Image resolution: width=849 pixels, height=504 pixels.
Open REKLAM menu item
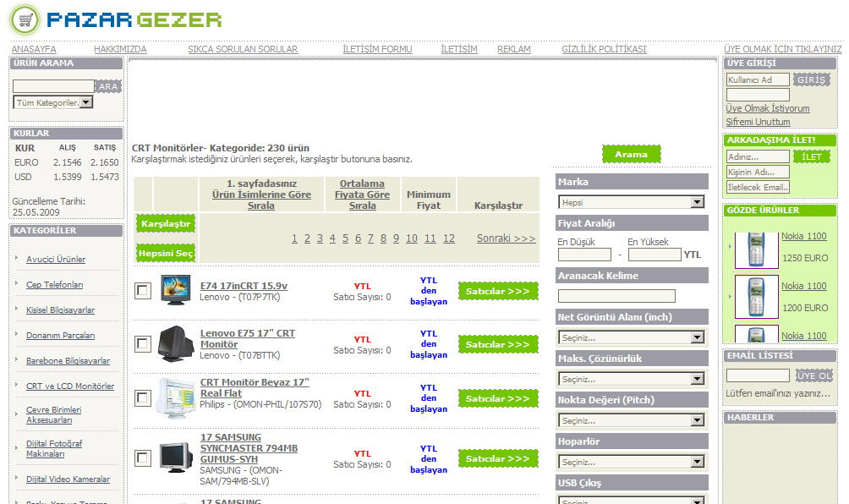(x=514, y=49)
